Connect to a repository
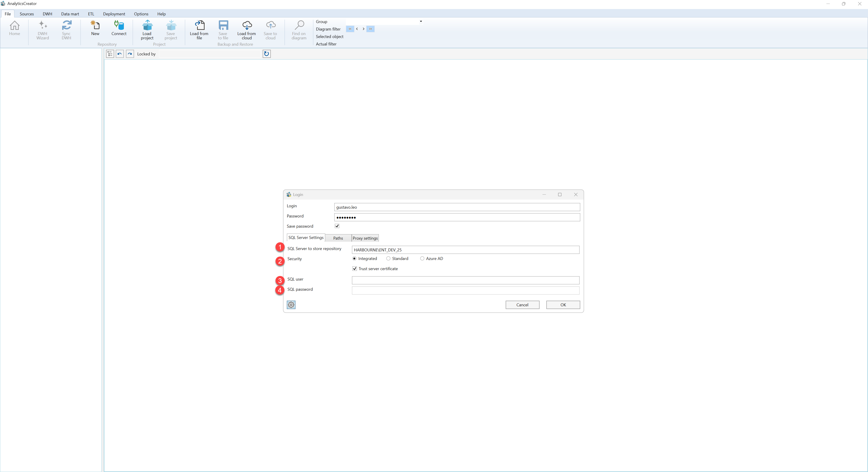The width and height of the screenshot is (868, 472). pyautogui.click(x=119, y=28)
